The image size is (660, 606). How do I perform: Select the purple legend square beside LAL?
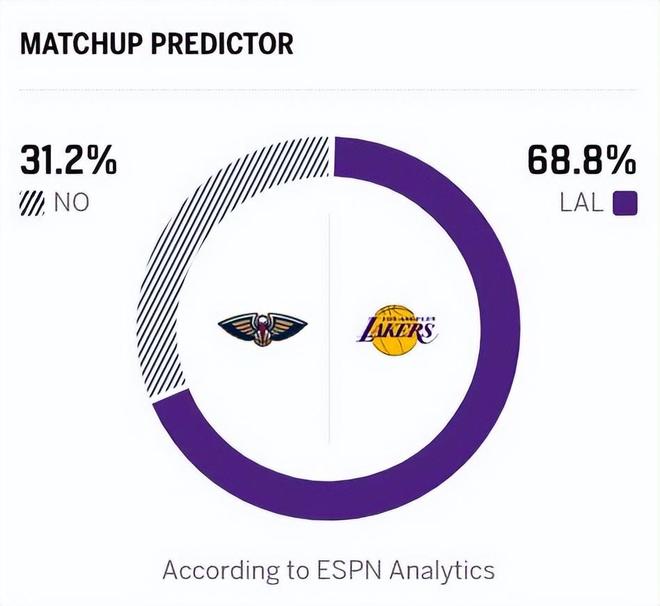pos(625,203)
